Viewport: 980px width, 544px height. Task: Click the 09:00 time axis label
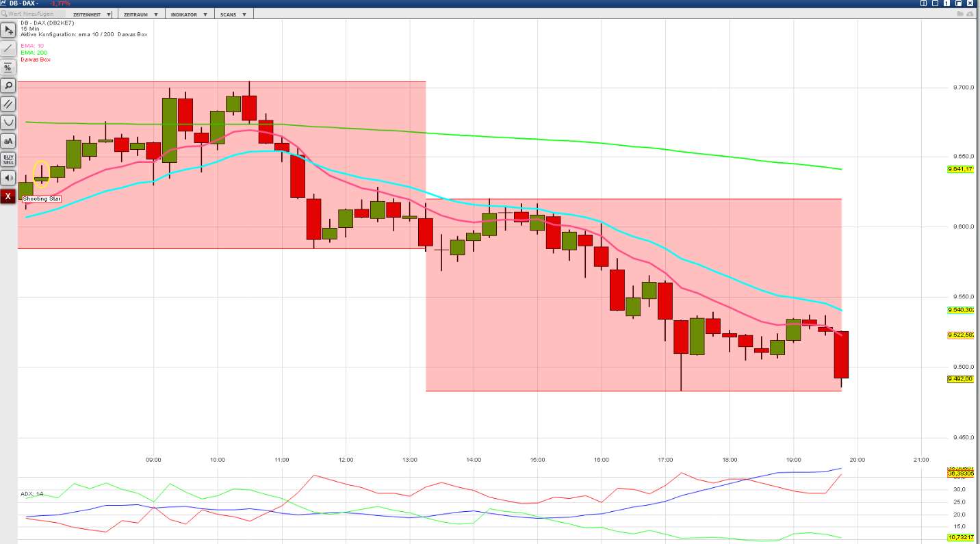(153, 460)
